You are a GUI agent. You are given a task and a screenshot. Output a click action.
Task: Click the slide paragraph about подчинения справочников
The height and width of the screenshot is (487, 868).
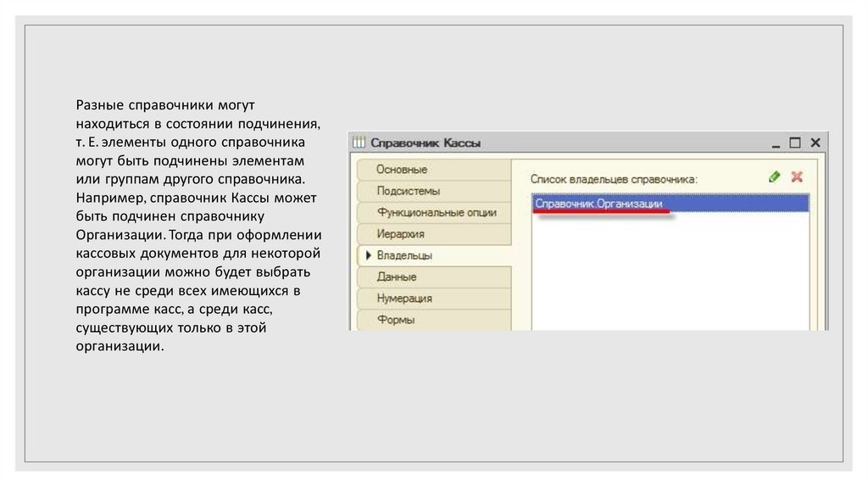click(x=198, y=225)
